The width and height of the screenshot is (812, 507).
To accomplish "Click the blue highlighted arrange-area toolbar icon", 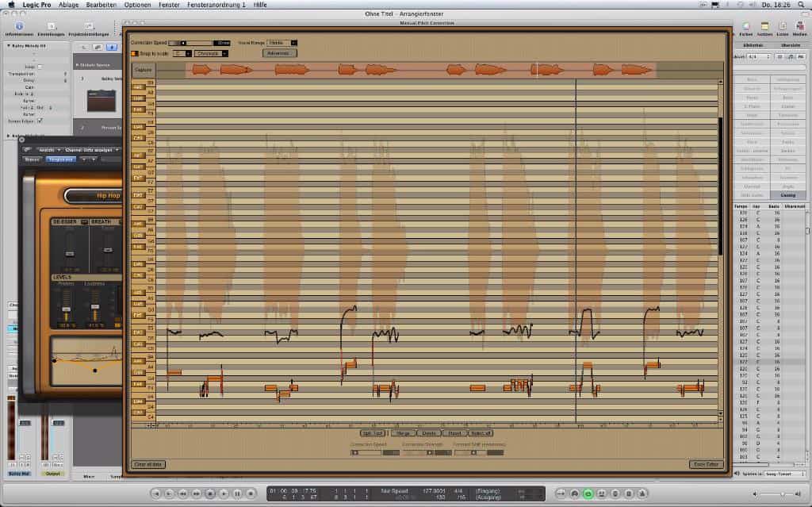I will (111, 47).
